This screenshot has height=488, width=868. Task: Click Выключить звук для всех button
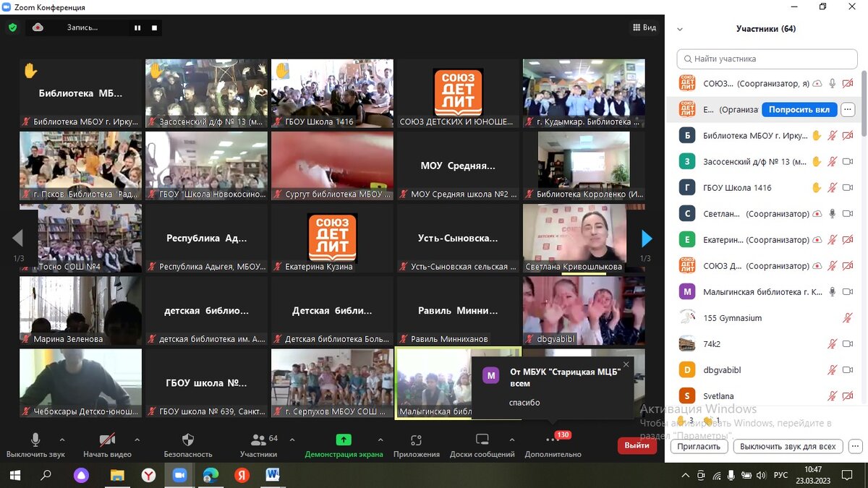pyautogui.click(x=788, y=446)
